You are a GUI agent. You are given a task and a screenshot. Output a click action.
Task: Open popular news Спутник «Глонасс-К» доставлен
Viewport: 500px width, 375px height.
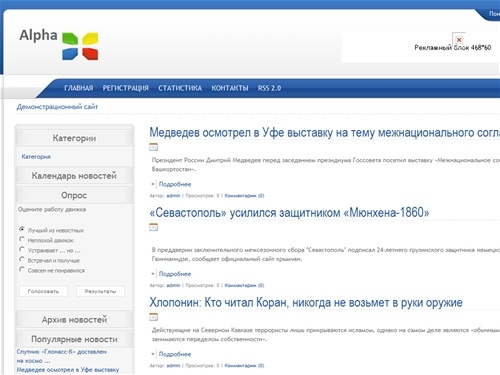(x=62, y=356)
